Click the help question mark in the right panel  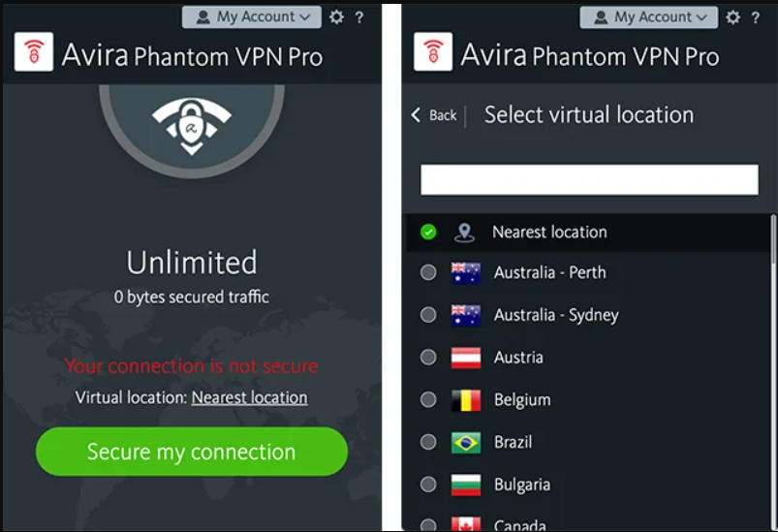[758, 16]
